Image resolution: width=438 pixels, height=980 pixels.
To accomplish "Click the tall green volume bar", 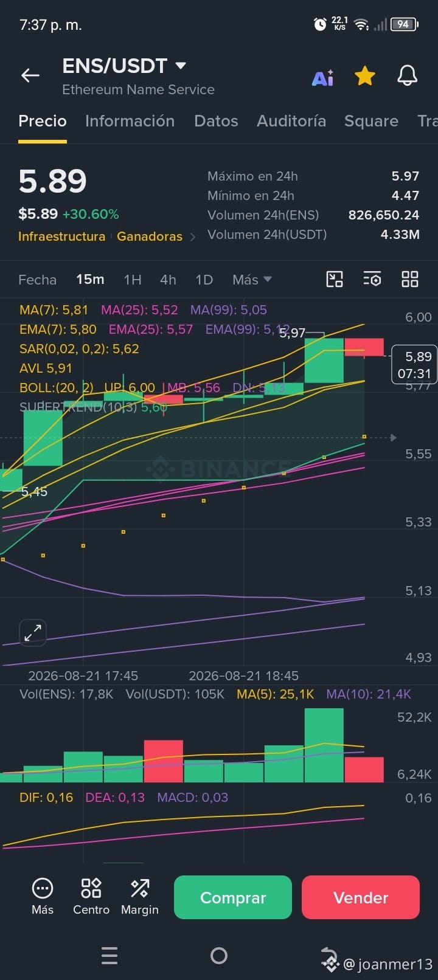I will coord(324,745).
